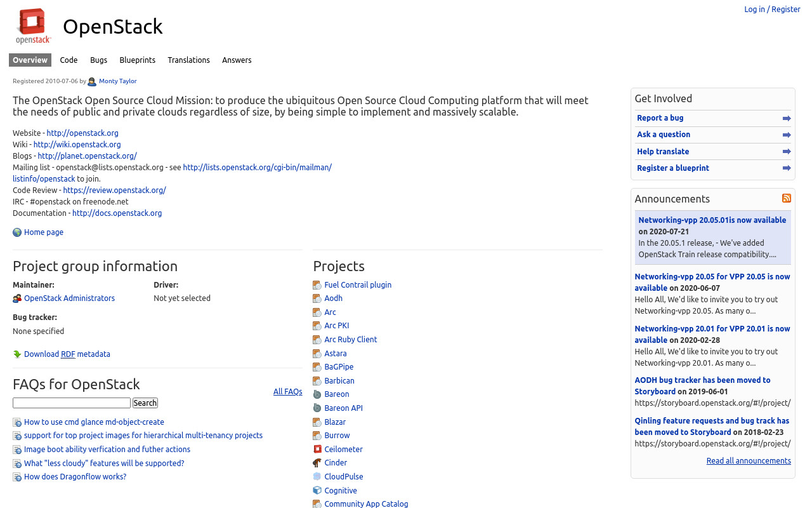Open the Ask a question link
Viewport: 812px width, 508px height.
(664, 135)
